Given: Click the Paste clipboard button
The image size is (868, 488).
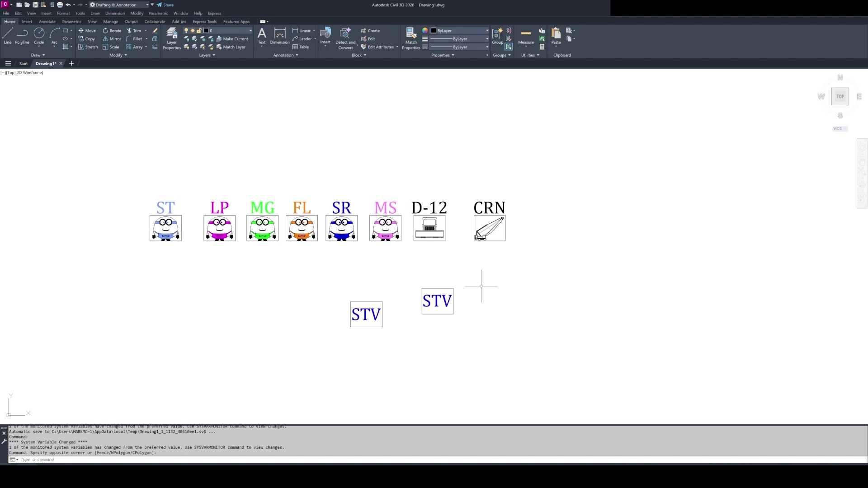Looking at the screenshot, I should [556, 36].
